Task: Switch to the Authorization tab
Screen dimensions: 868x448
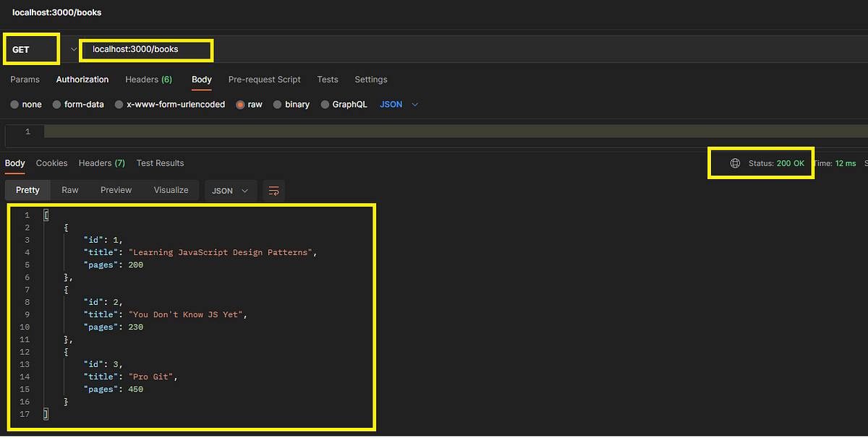Action: coord(82,79)
